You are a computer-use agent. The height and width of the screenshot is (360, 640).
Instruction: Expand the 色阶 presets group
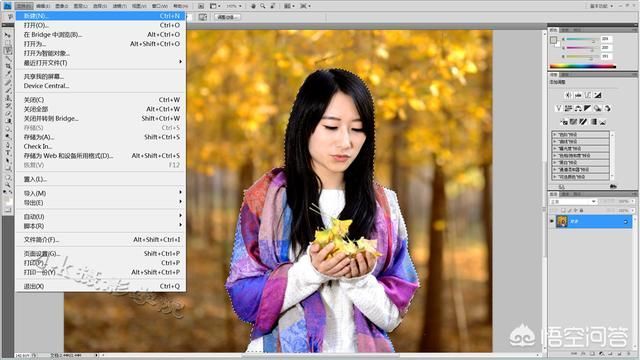click(554, 134)
